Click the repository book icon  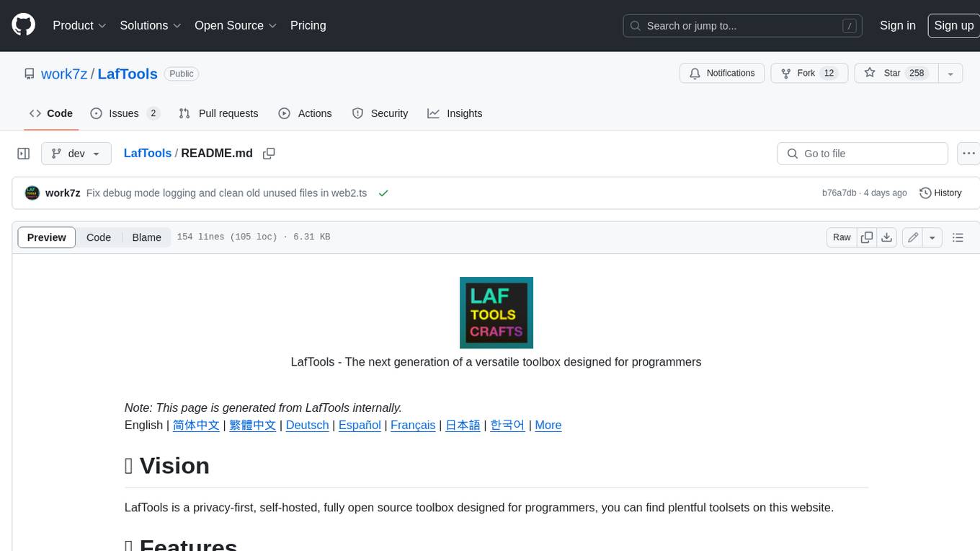tap(29, 74)
